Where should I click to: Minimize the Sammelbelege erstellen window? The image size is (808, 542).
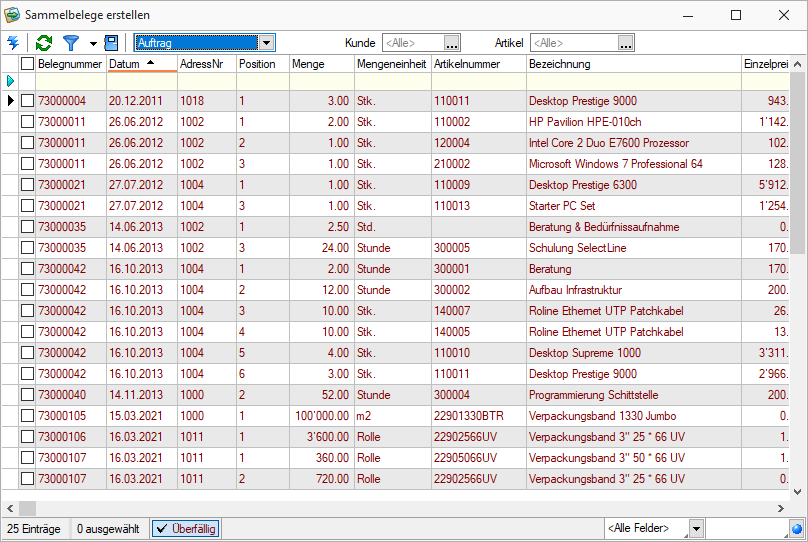(x=688, y=15)
